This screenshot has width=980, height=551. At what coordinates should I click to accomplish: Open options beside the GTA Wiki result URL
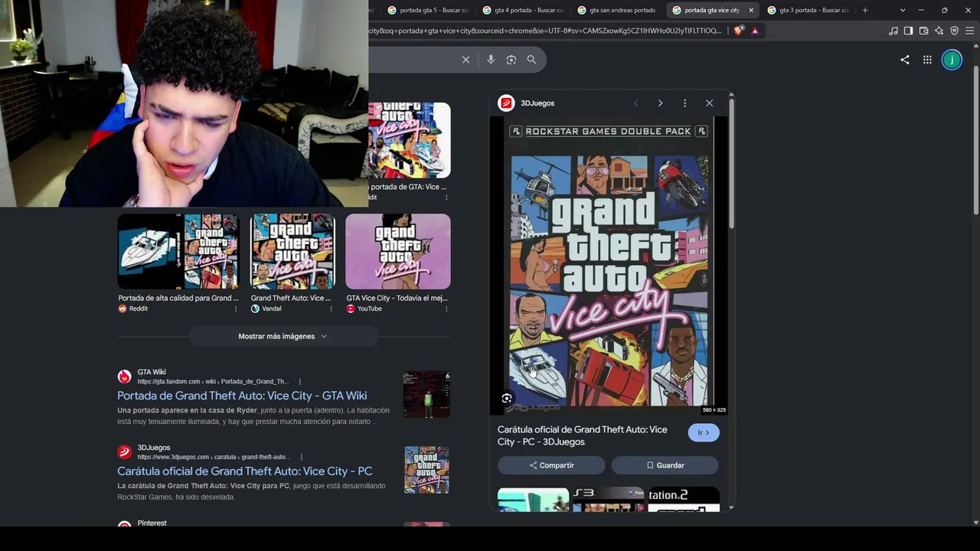tap(300, 382)
